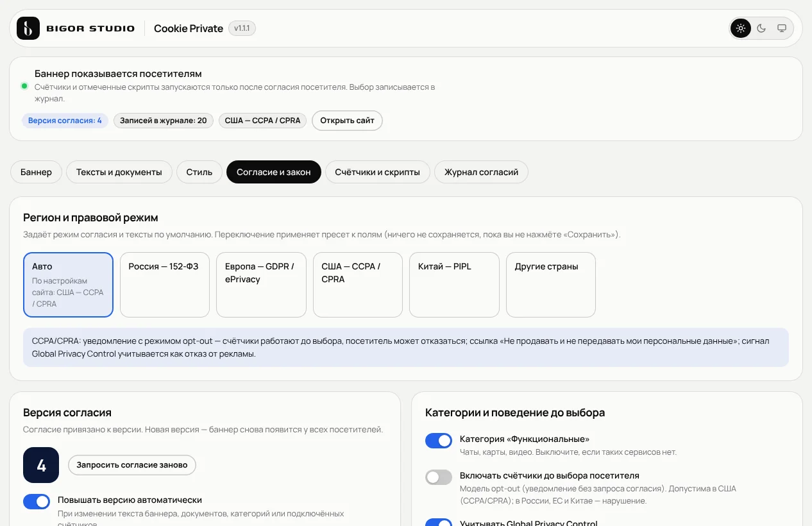Click the v1.1.1 version badge
This screenshot has width=812, height=526.
click(242, 28)
